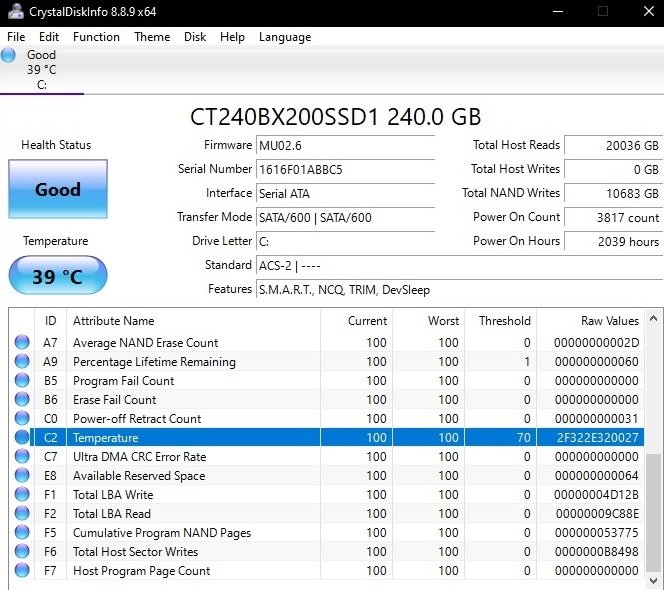664x590 pixels.
Task: Click the scroll down arrow of attribute list
Action: (x=653, y=581)
